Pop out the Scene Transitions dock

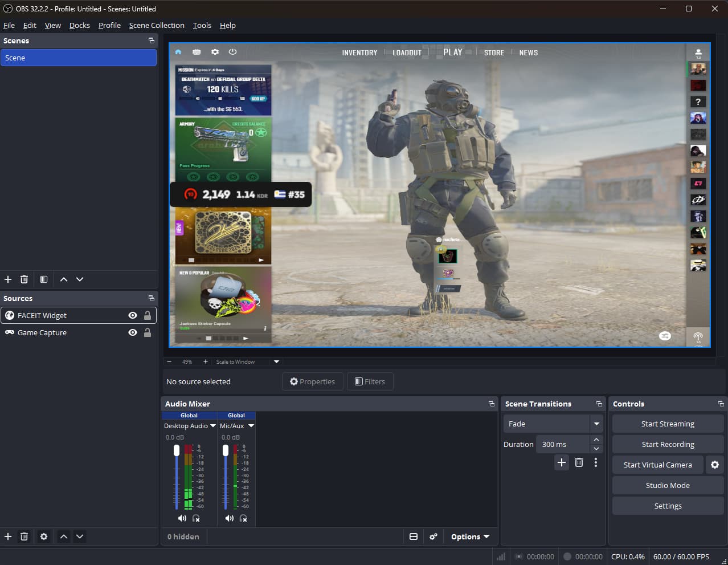pos(599,404)
